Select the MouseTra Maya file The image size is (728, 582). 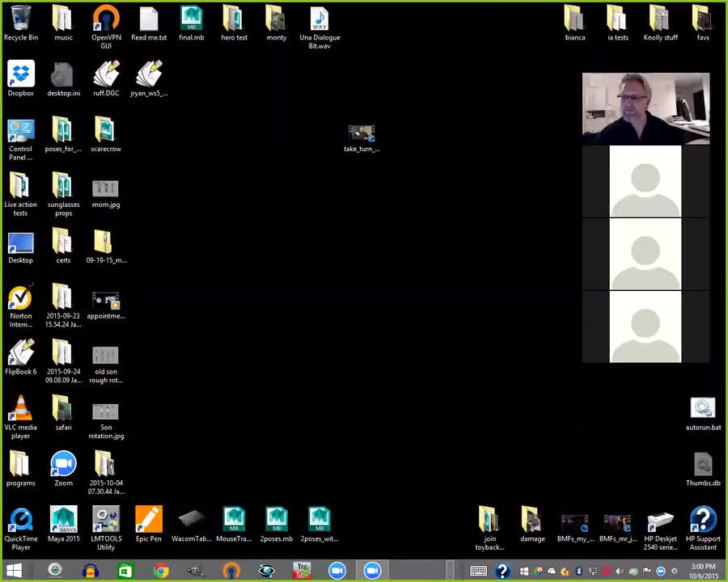tap(234, 525)
